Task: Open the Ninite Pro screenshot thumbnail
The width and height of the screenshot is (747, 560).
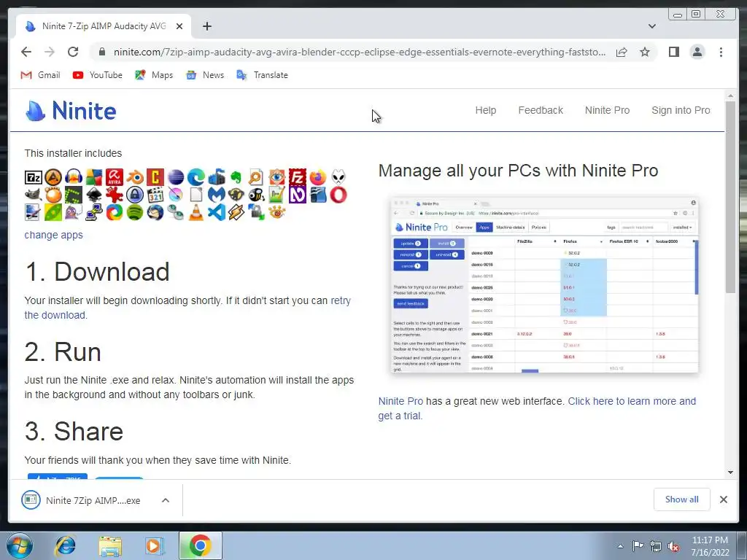Action: [544, 284]
